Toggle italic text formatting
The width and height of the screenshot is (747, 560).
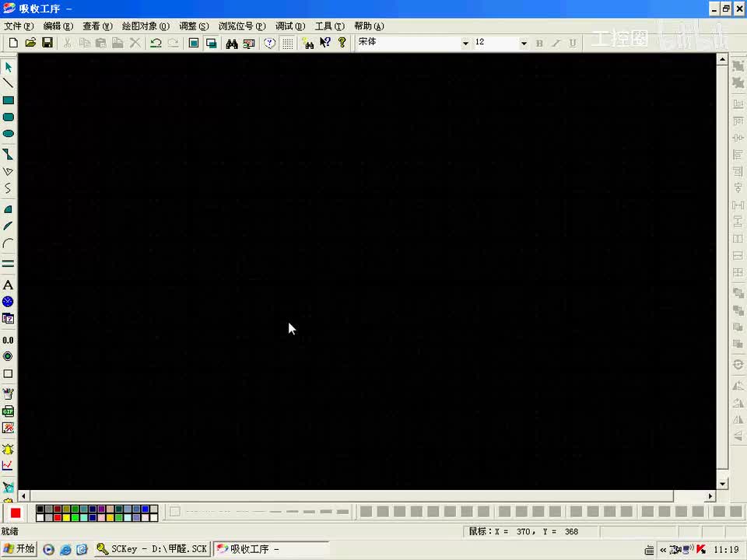pyautogui.click(x=556, y=44)
